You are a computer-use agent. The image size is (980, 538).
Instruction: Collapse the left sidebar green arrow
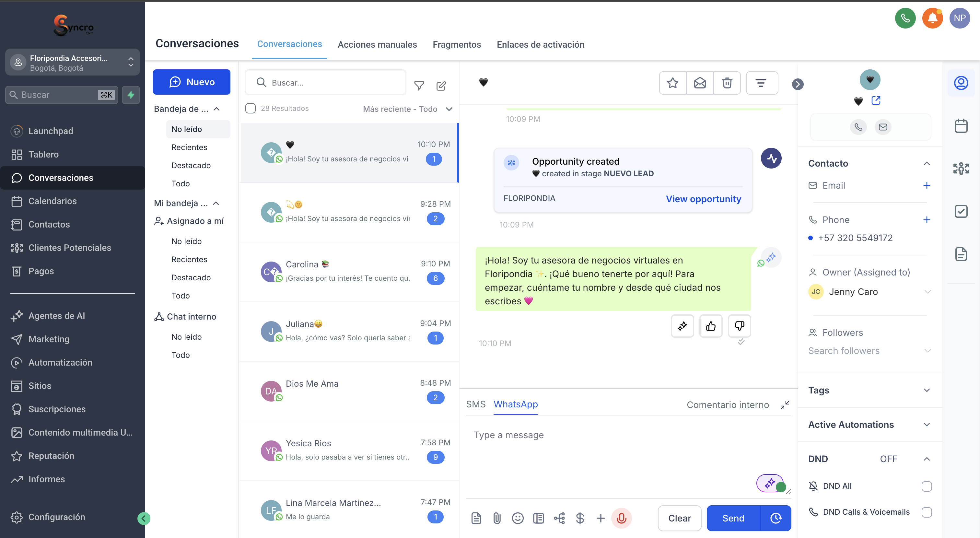[x=144, y=518]
